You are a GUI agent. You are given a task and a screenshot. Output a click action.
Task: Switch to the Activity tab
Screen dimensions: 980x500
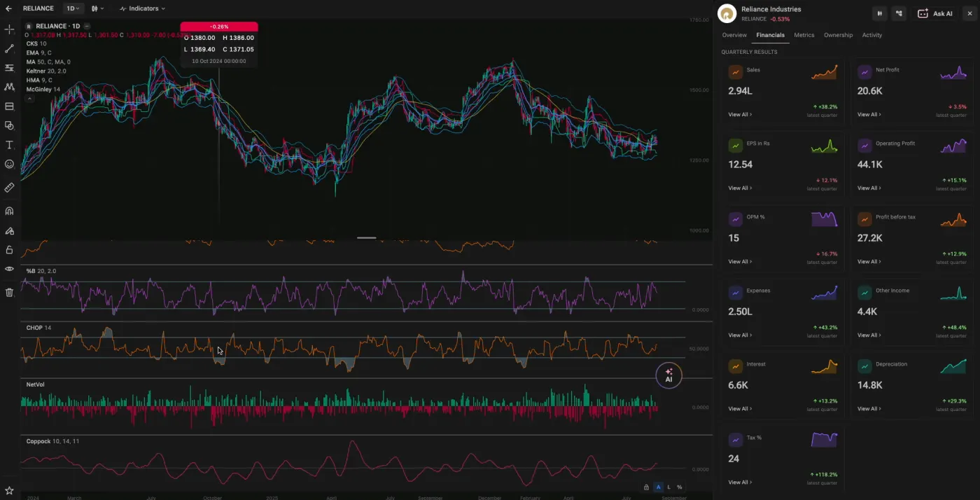872,35
